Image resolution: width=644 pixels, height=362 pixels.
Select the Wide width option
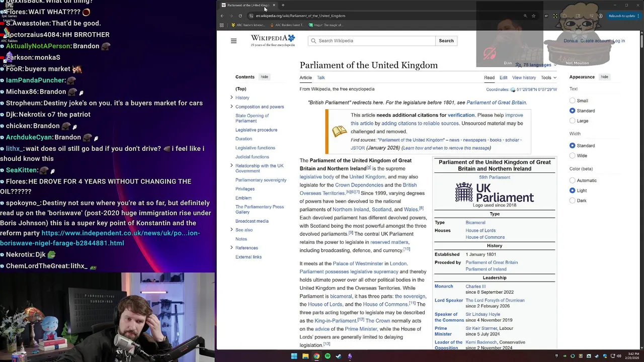tap(572, 155)
